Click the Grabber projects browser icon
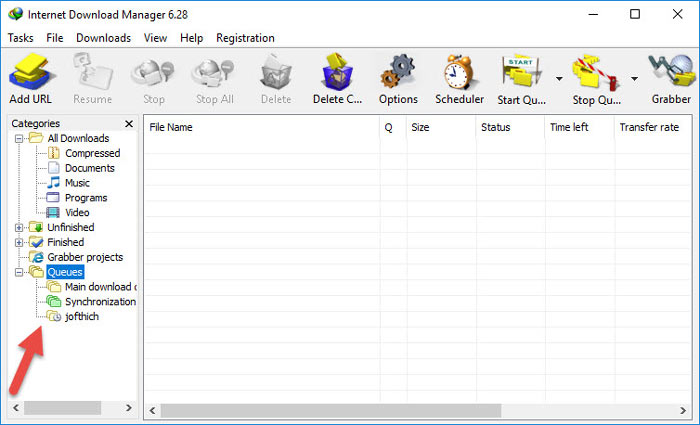 coord(36,257)
